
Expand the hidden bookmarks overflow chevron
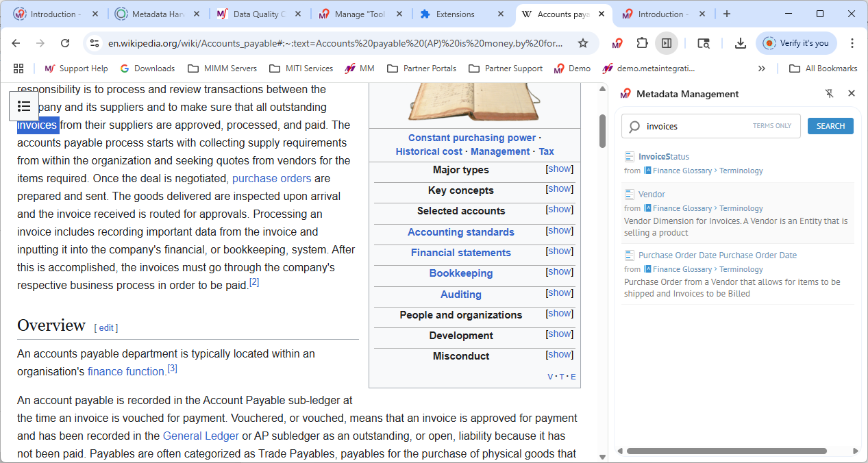pyautogui.click(x=761, y=68)
